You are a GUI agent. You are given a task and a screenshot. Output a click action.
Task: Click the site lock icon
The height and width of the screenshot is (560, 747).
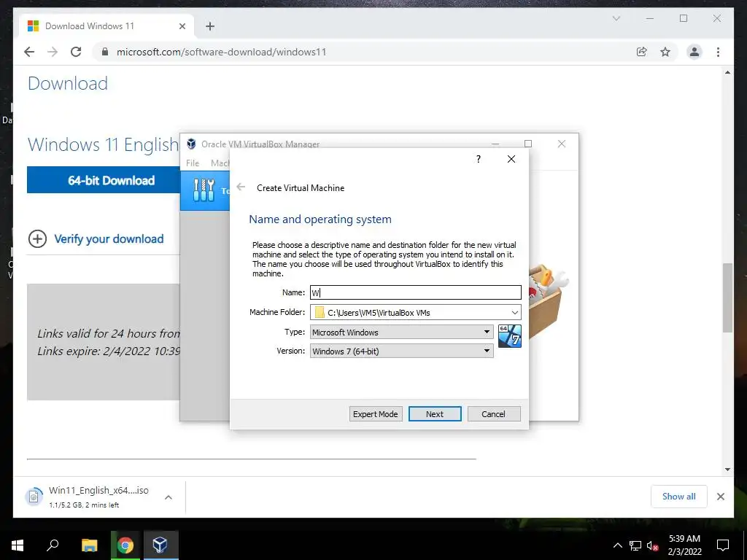point(105,52)
